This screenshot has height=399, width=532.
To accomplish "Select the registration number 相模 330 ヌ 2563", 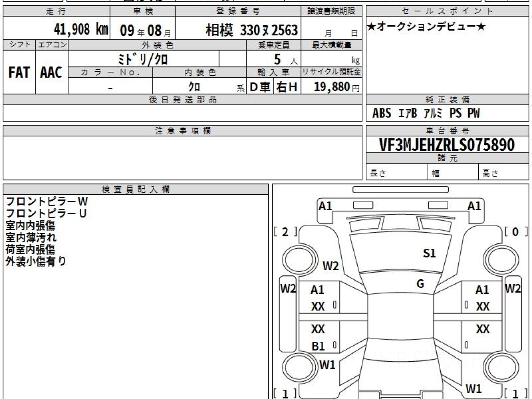I will 251,30.
